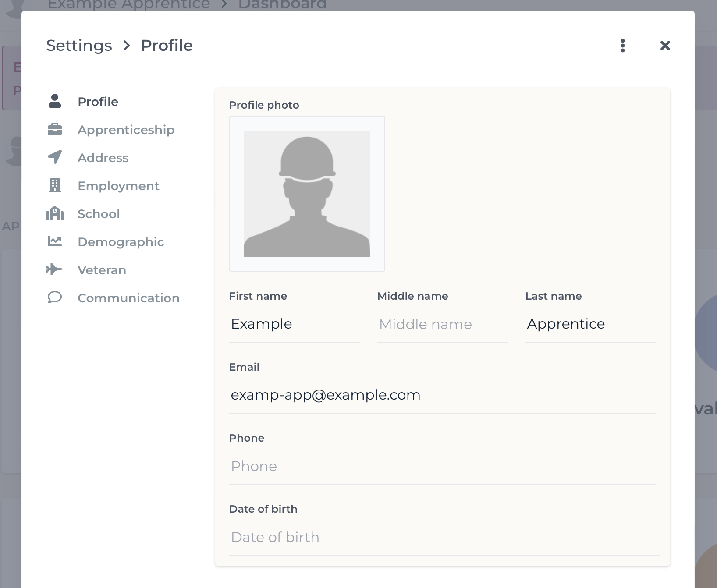Click the Last name label
This screenshot has height=588, width=717.
(x=554, y=296)
